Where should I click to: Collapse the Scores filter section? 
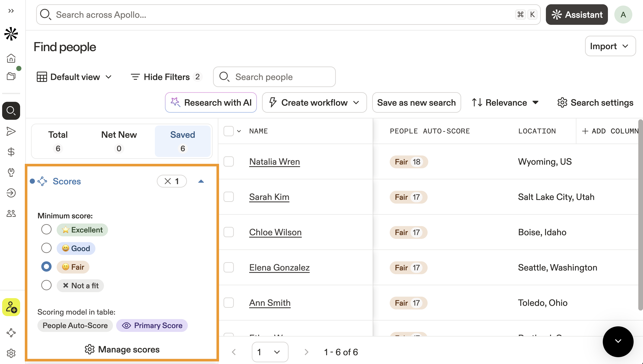(x=201, y=181)
